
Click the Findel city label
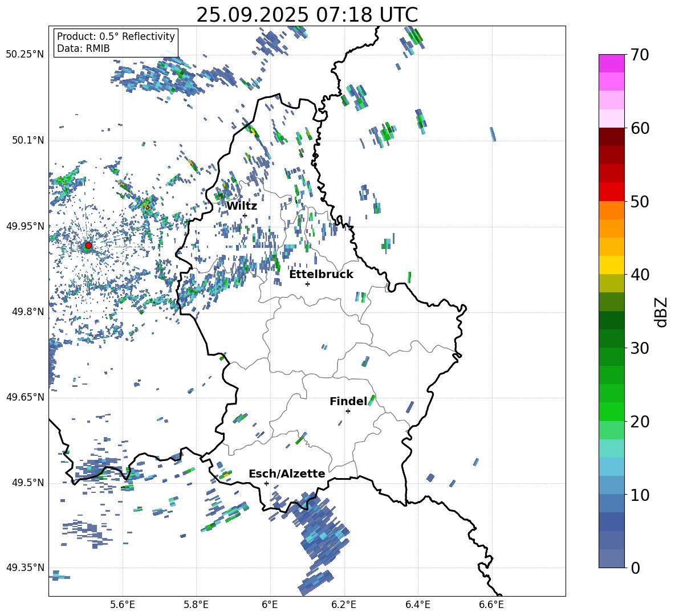tap(348, 401)
